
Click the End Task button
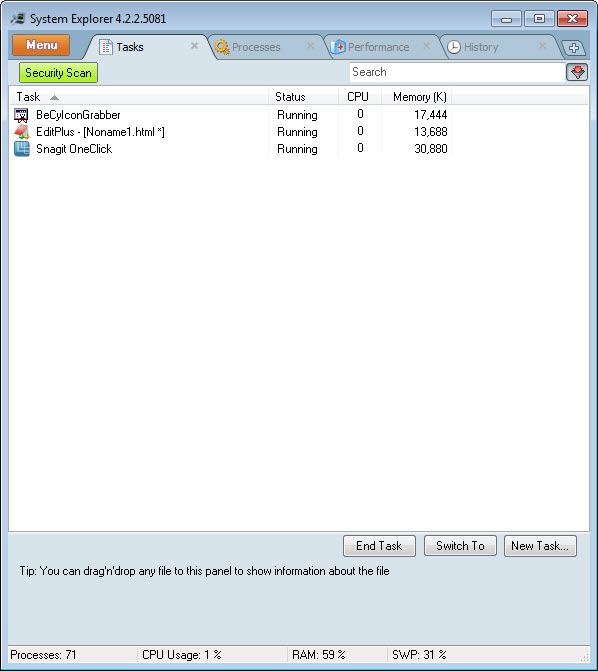(x=379, y=546)
